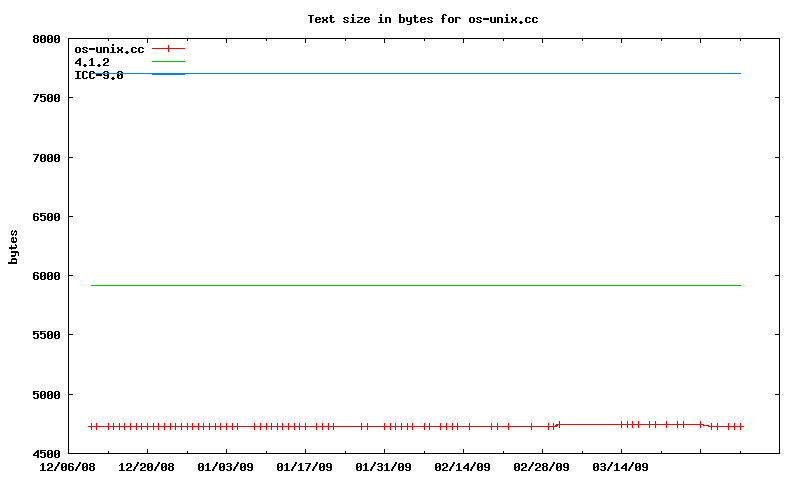The image size is (800, 480).
Task: Click the "bytes" y-axis label
Action: [14, 247]
